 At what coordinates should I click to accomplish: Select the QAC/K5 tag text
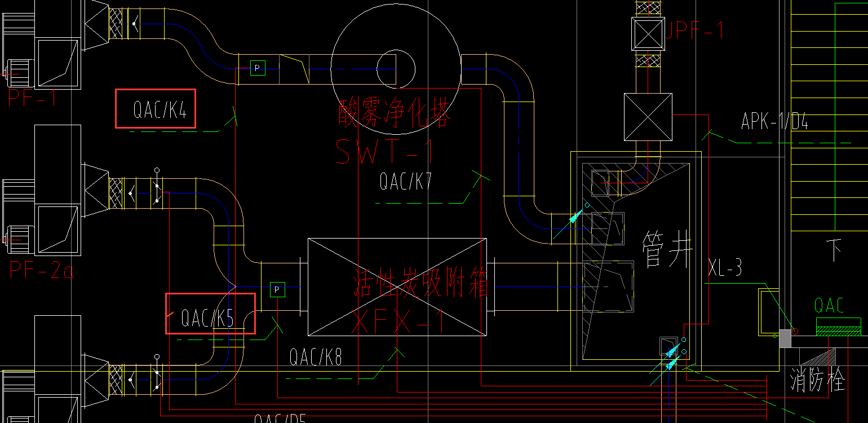(x=207, y=318)
